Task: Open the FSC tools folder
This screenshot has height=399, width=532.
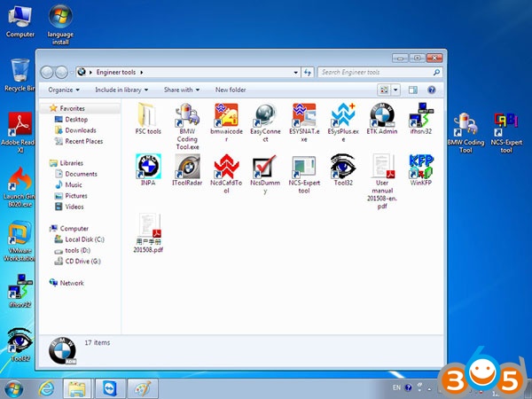Action: point(148,119)
